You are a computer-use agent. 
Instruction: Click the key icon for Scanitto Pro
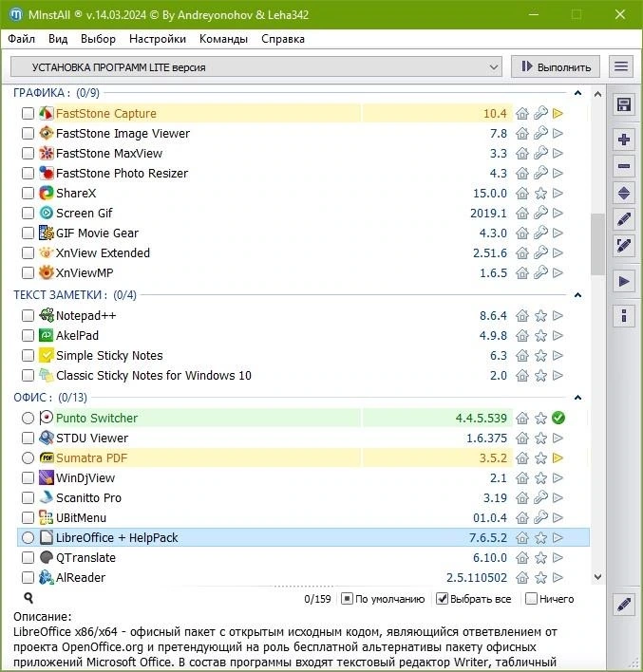point(540,497)
